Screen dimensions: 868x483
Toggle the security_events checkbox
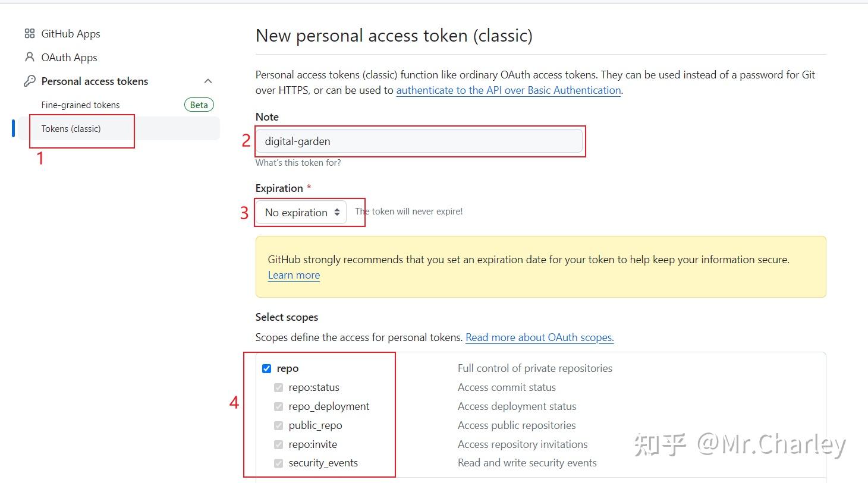pos(278,463)
